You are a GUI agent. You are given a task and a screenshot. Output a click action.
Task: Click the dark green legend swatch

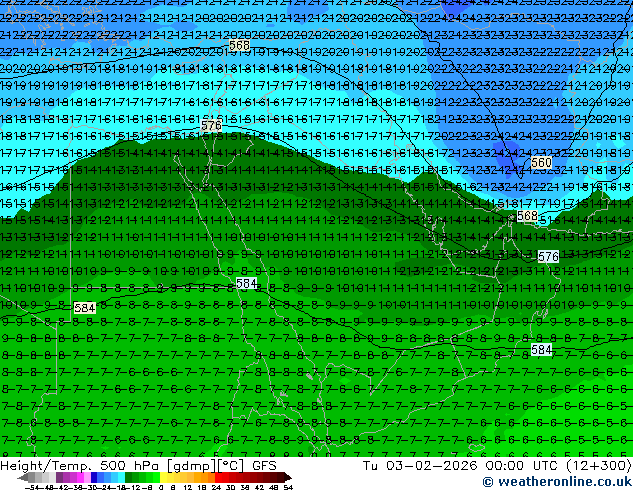[129, 478]
